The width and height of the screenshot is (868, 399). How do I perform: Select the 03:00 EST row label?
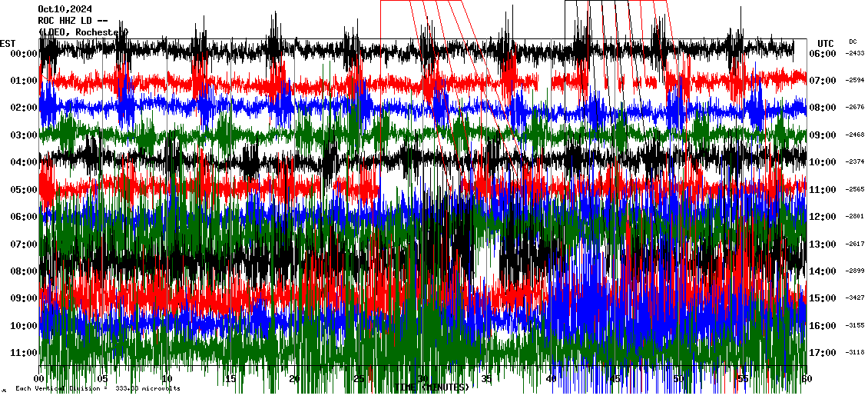pos(25,135)
